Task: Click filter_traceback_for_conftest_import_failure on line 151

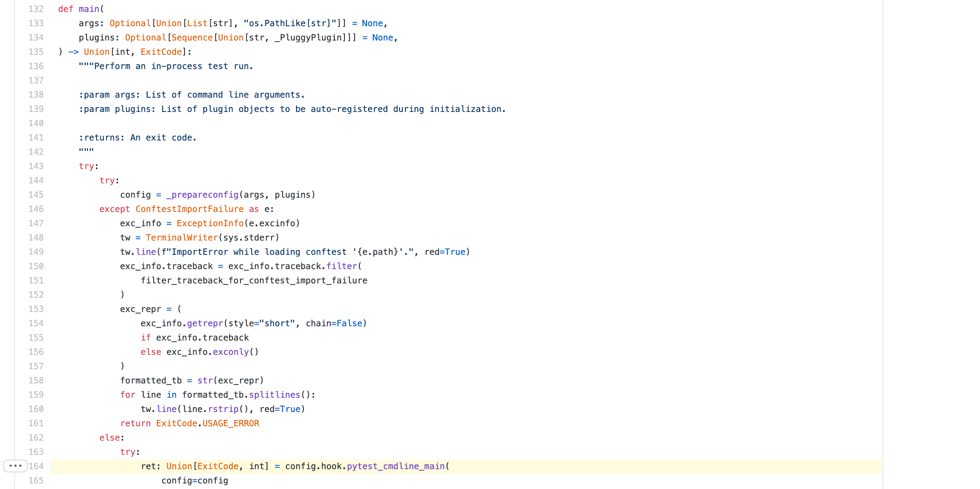Action: click(254, 280)
